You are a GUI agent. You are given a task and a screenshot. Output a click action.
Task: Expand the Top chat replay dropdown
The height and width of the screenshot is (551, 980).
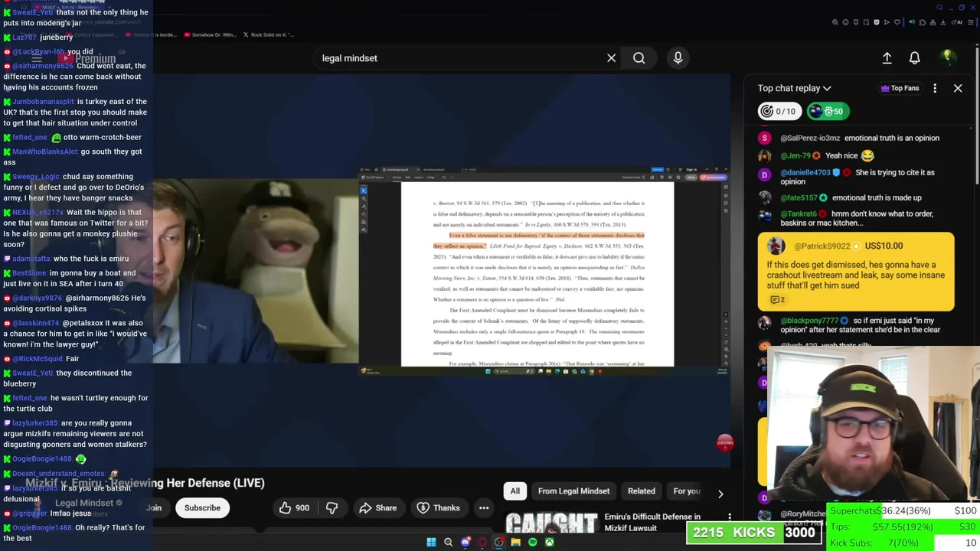click(x=794, y=88)
